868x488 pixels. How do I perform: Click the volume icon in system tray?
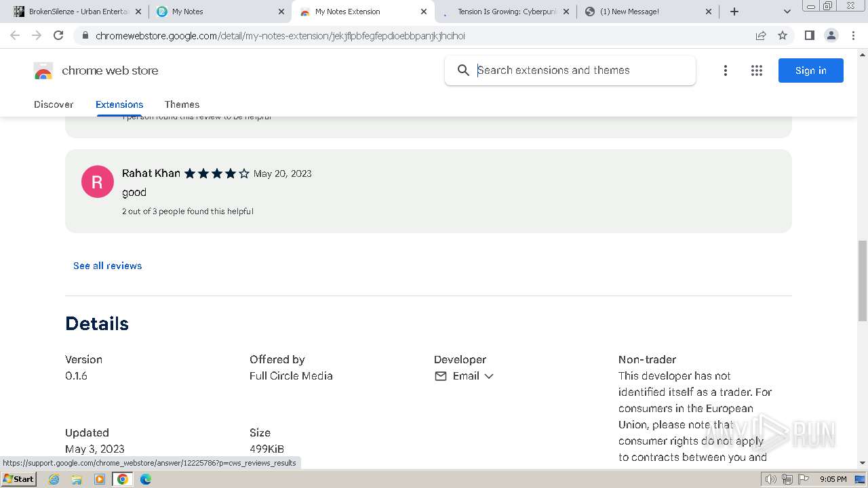click(771, 479)
